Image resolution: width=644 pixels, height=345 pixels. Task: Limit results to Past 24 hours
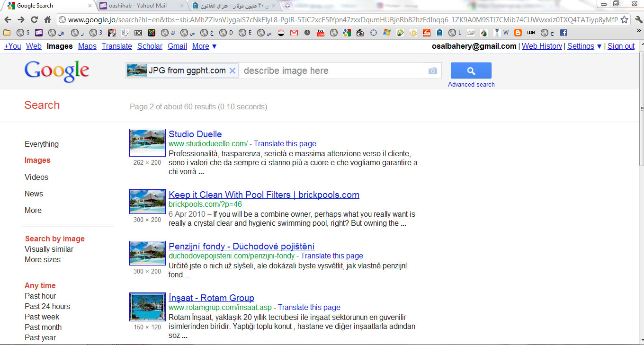point(47,306)
